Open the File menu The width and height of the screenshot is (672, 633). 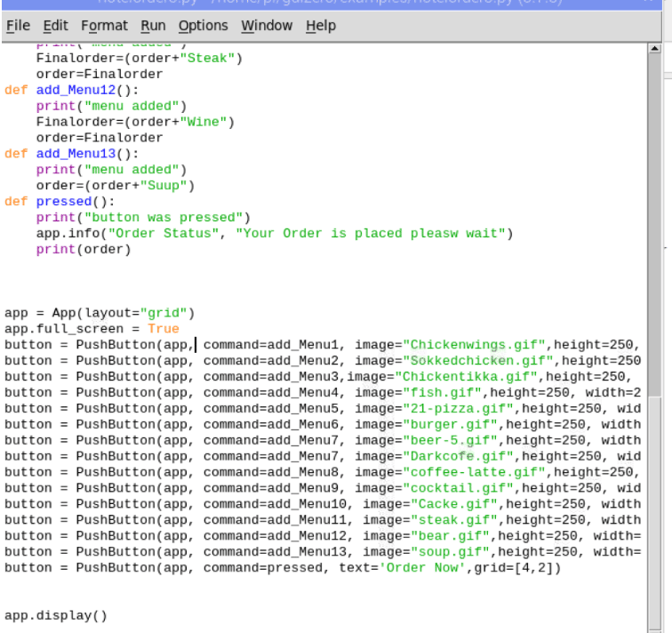click(18, 26)
